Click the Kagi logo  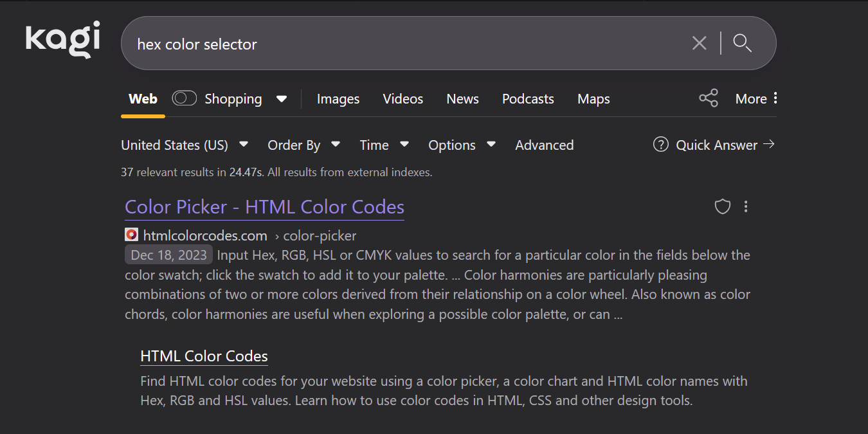tap(63, 39)
